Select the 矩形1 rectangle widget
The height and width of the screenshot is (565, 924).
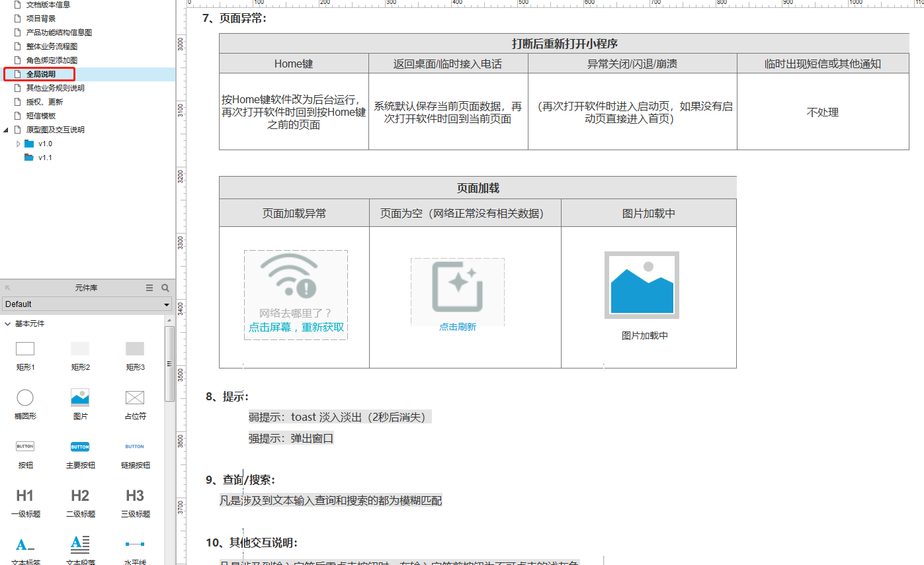(x=24, y=349)
